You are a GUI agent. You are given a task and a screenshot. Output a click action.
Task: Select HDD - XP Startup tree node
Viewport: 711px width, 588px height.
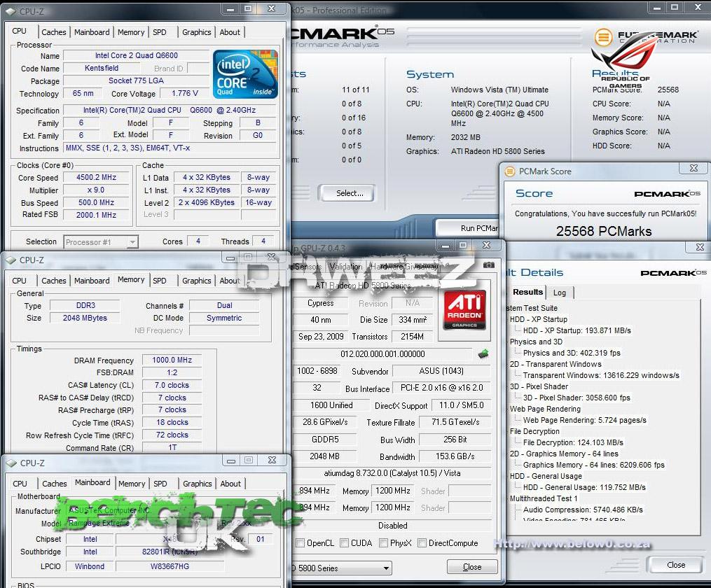click(538, 319)
